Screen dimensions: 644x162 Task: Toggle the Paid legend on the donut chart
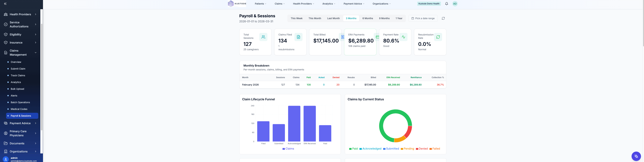(354, 149)
